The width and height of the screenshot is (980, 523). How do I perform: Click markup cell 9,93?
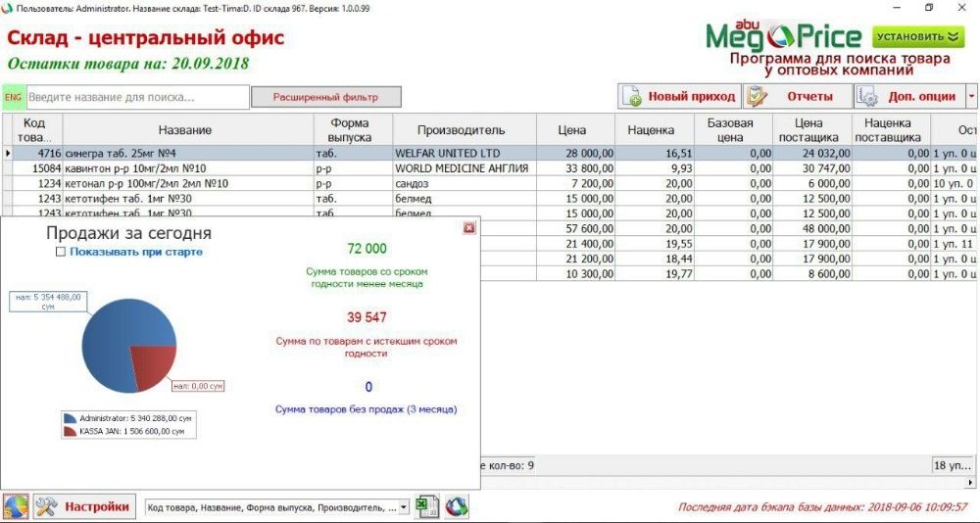pyautogui.click(x=655, y=168)
